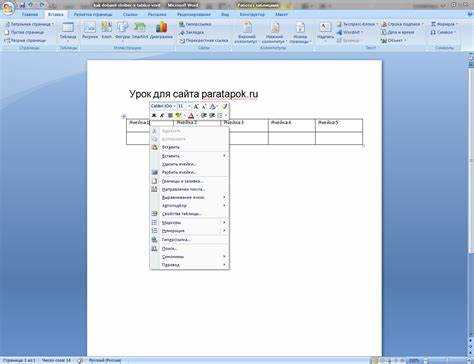Decrease indent from the mini toolbar
The height and width of the screenshot is (364, 474).
point(204,115)
